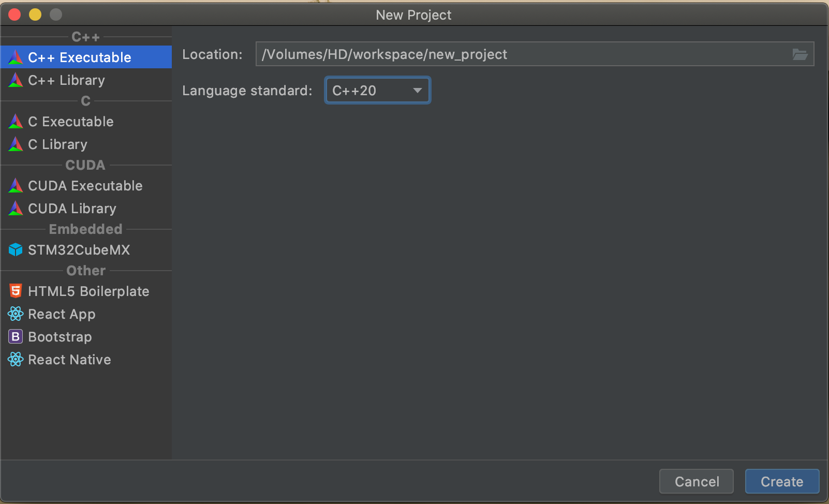
Task: Select the C++ Library label
Action: click(x=66, y=80)
